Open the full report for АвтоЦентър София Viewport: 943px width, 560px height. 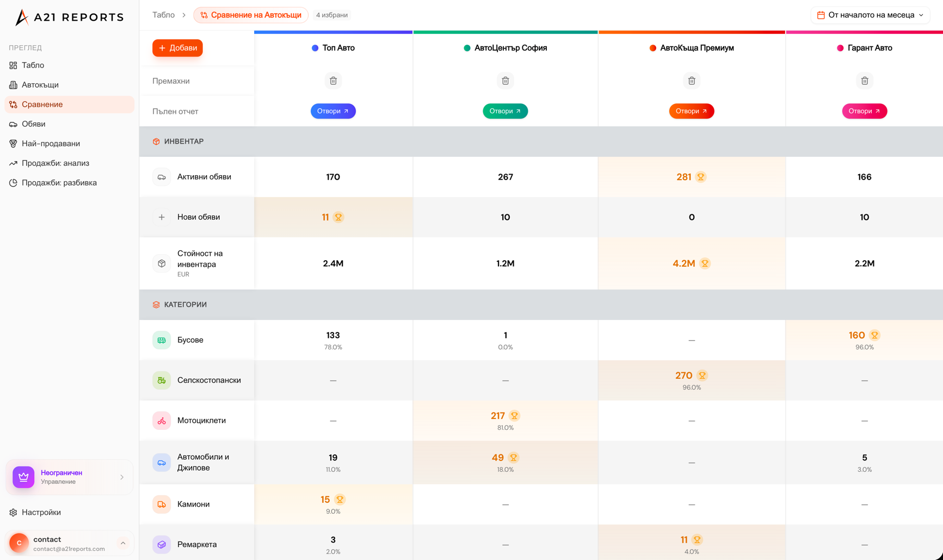(505, 110)
